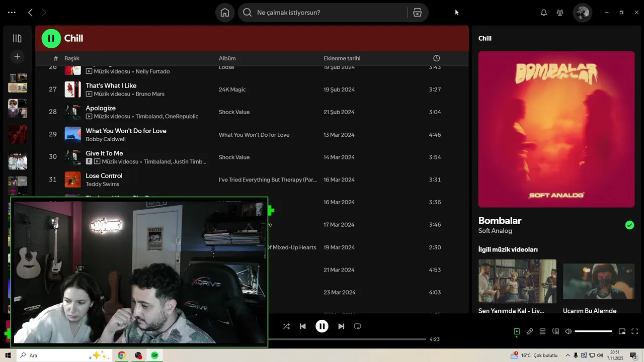Open the artist Soft Analog in Now Playing
The width and height of the screenshot is (644, 362).
[495, 231]
